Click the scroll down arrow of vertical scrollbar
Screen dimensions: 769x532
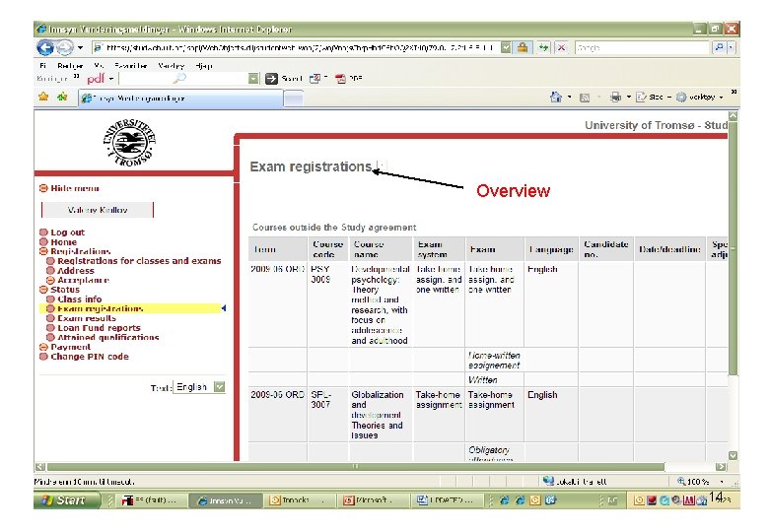(x=733, y=455)
